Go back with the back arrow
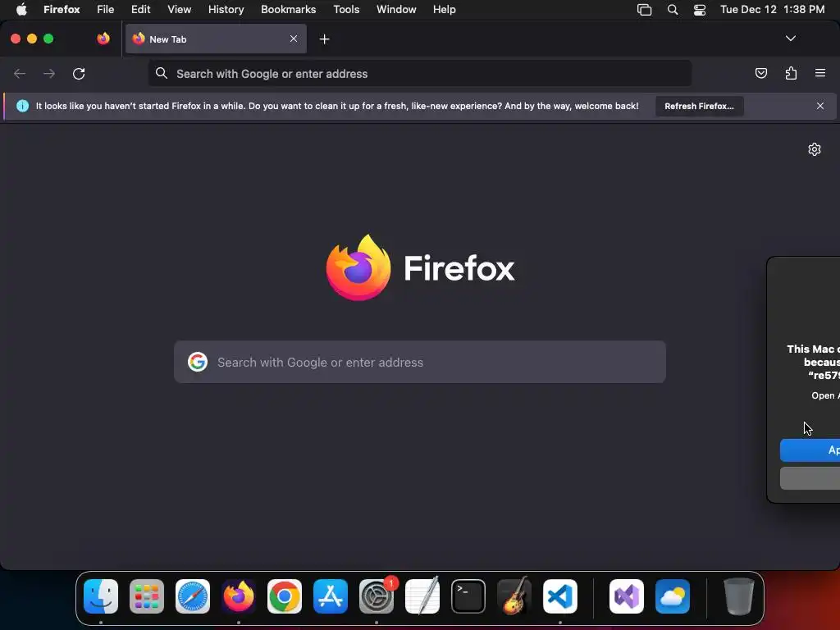Screen dimensions: 840x630 [20, 73]
